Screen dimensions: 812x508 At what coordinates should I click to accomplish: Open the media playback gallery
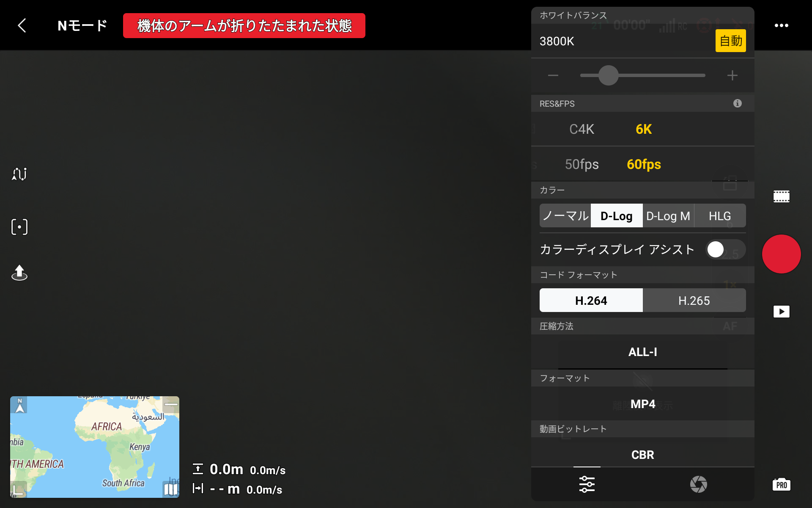[x=781, y=311]
